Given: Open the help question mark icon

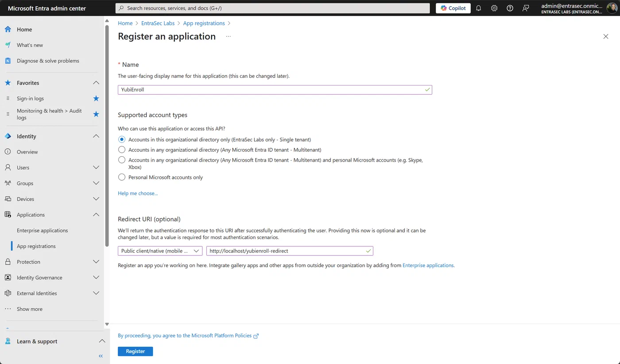Looking at the screenshot, I should tap(510, 8).
